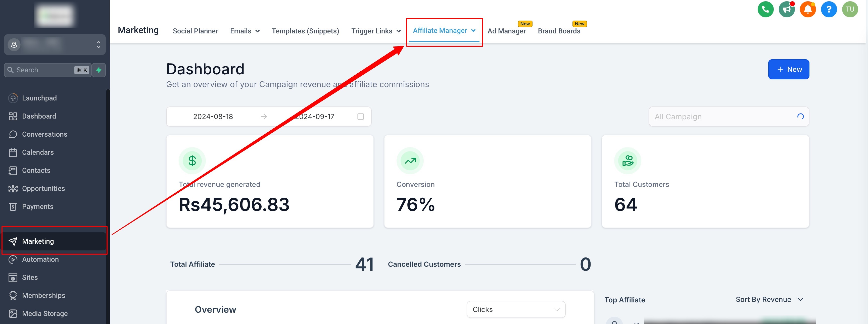Screen dimensions: 868x324
Task: Open the orange notifications bell
Action: click(x=807, y=9)
